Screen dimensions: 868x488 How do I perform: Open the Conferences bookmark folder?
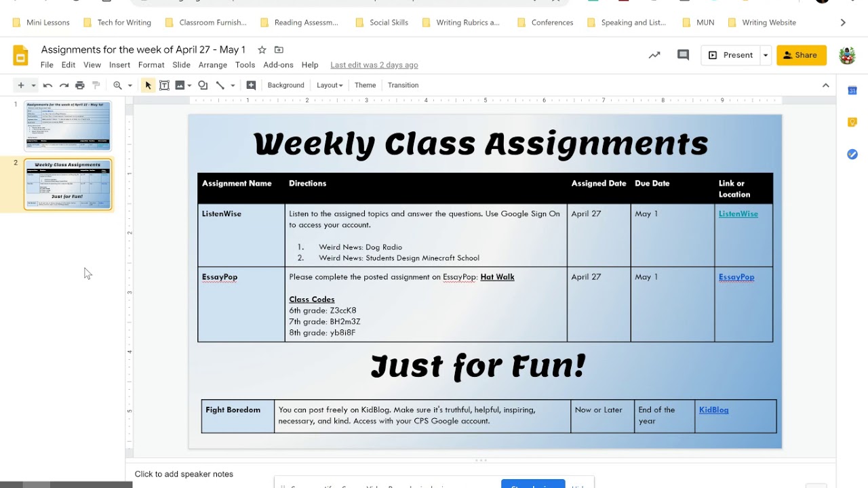(x=545, y=22)
